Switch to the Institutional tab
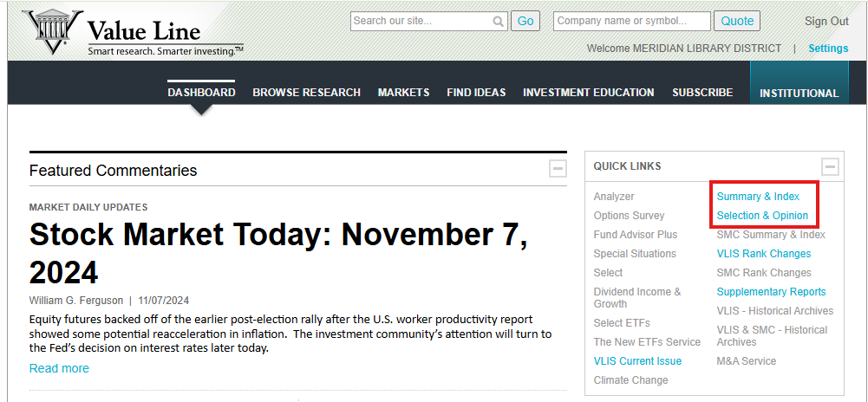The width and height of the screenshot is (868, 402). (x=799, y=94)
